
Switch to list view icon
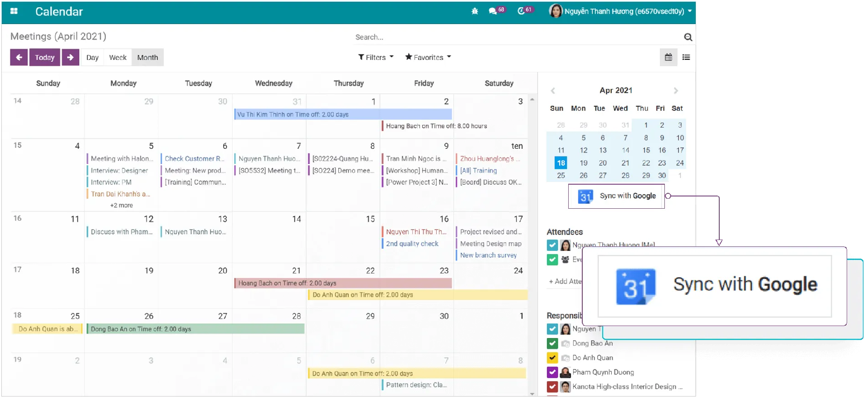pyautogui.click(x=686, y=57)
